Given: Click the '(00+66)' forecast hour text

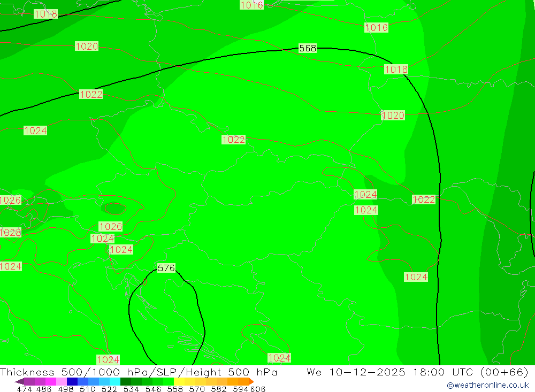Looking at the screenshot, I should [505, 372].
